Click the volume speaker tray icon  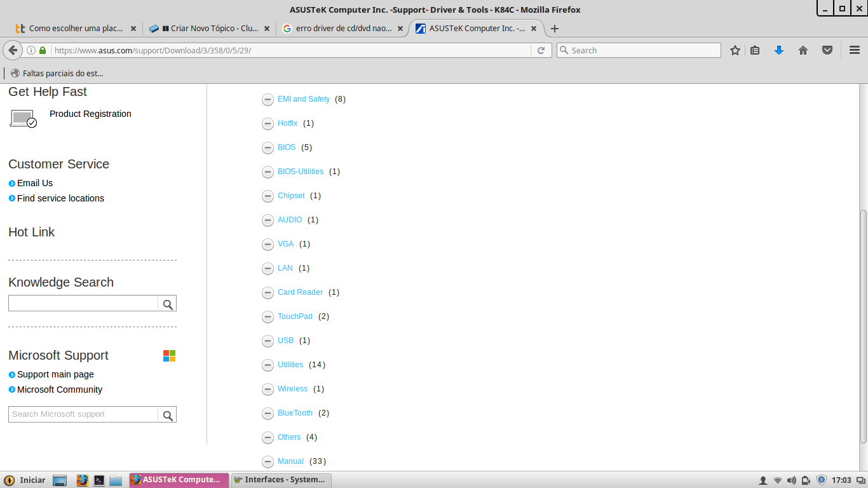(x=791, y=480)
